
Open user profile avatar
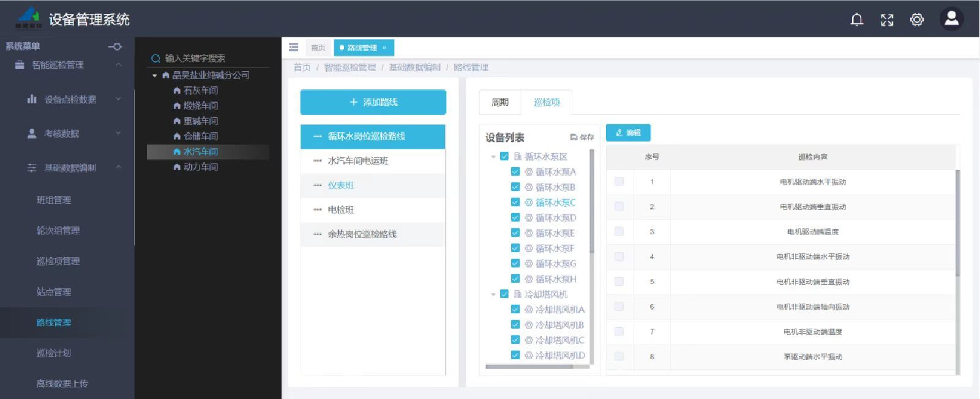(951, 19)
